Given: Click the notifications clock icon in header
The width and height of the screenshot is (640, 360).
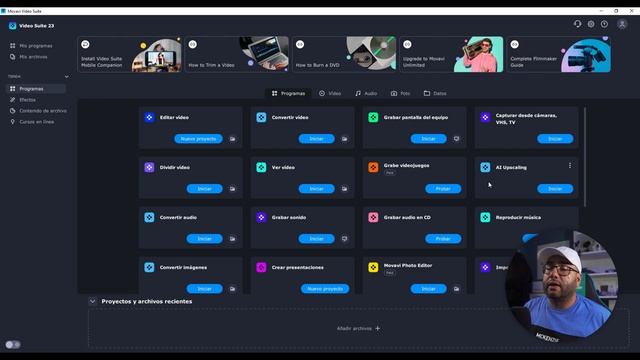Looking at the screenshot, I should (604, 24).
